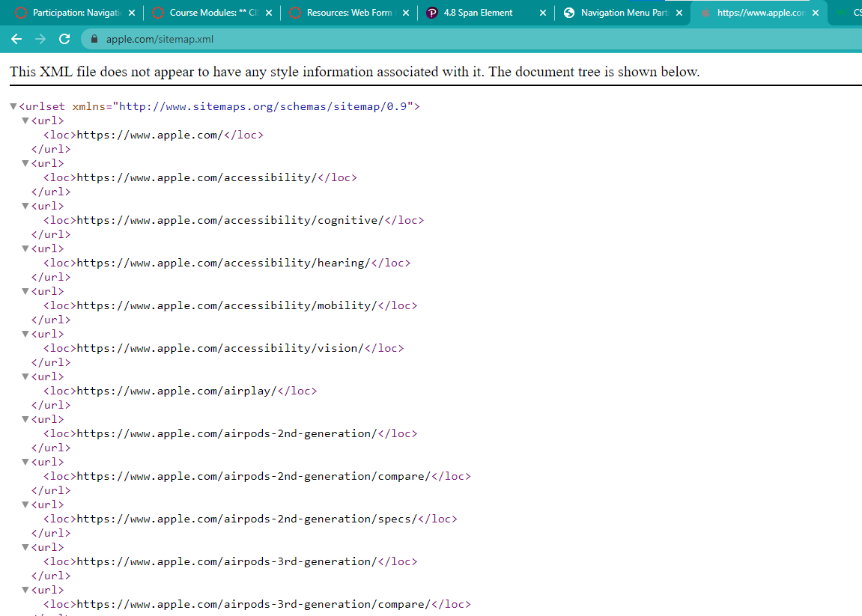
Task: Switch to the 4.8 Span Element tab
Action: 479,13
